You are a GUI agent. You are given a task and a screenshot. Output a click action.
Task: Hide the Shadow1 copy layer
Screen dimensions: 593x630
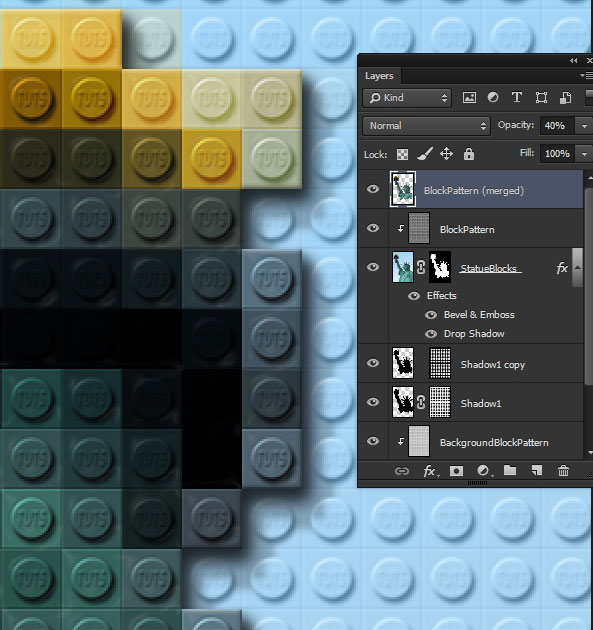tap(373, 363)
